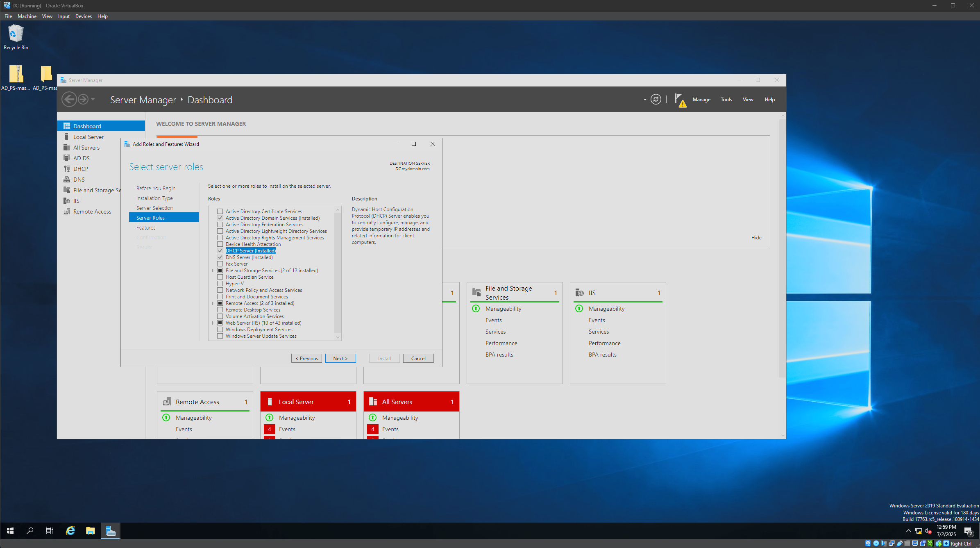Image resolution: width=980 pixels, height=548 pixels.
Task: Check Remote Desktop Services role
Action: point(220,310)
